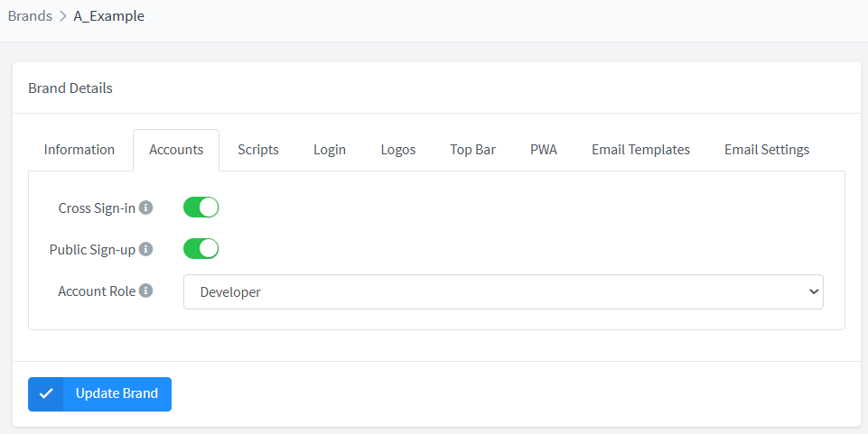Disable the Cross Sign-in toggle

[201, 208]
